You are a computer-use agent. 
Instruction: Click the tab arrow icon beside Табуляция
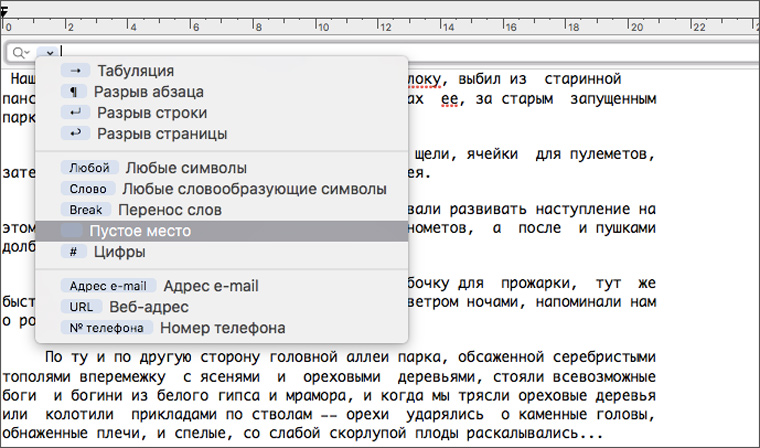point(75,71)
